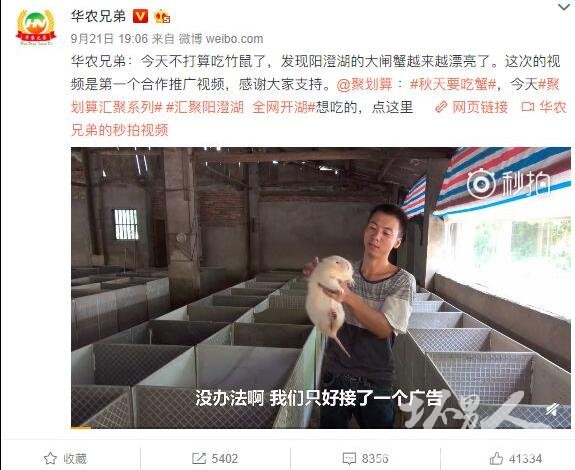This screenshot has width=575, height=470.
Task: Click the orange verified V badge
Action: point(140,16)
